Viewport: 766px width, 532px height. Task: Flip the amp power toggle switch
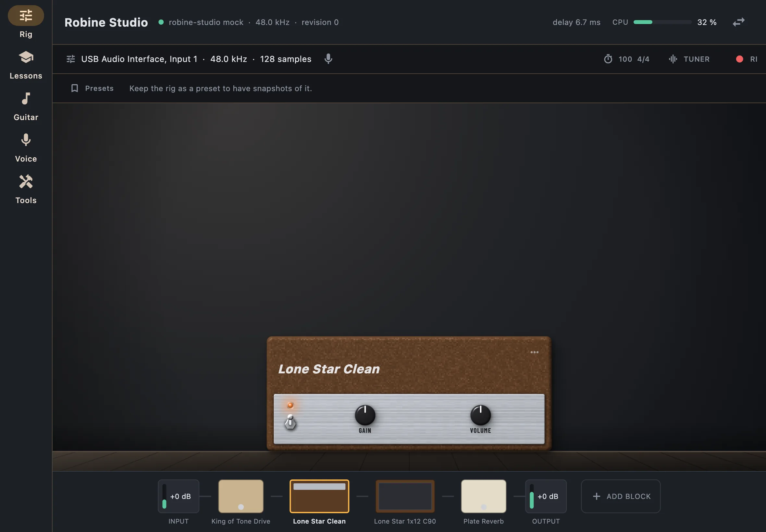click(x=290, y=422)
